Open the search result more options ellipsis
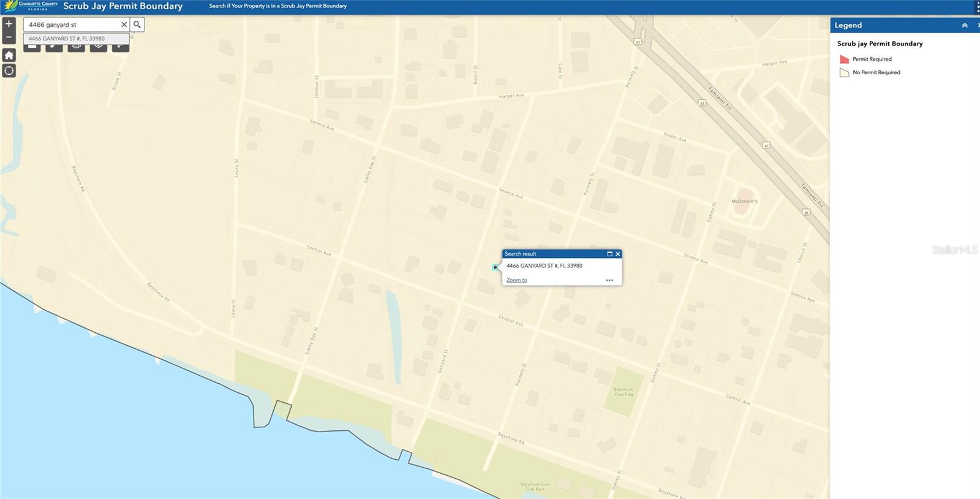 [x=609, y=280]
